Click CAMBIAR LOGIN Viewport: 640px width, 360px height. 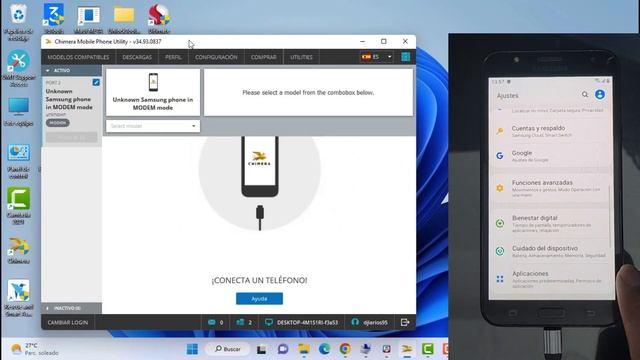click(x=68, y=322)
